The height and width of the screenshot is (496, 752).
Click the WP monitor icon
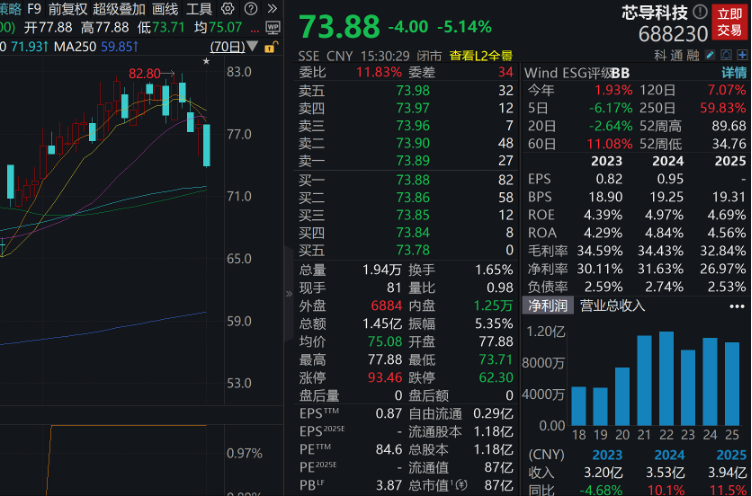[x=273, y=28]
